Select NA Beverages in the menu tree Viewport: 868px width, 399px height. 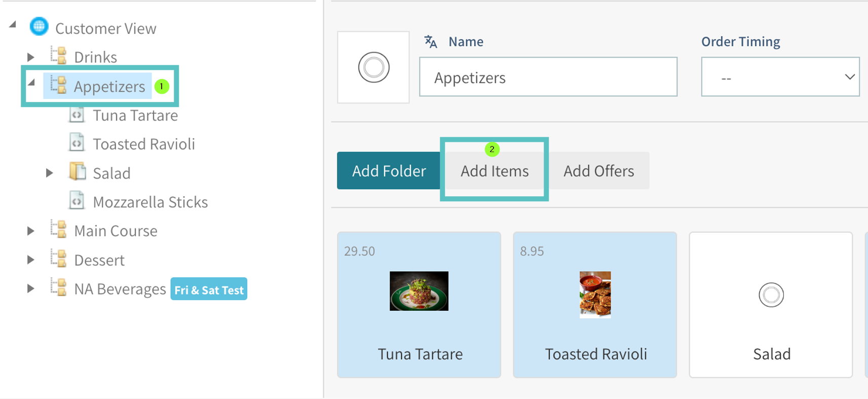pos(120,289)
